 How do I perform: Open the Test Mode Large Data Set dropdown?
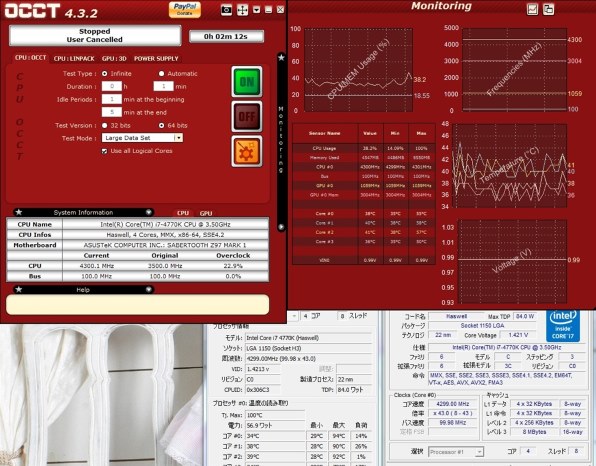click(x=142, y=138)
